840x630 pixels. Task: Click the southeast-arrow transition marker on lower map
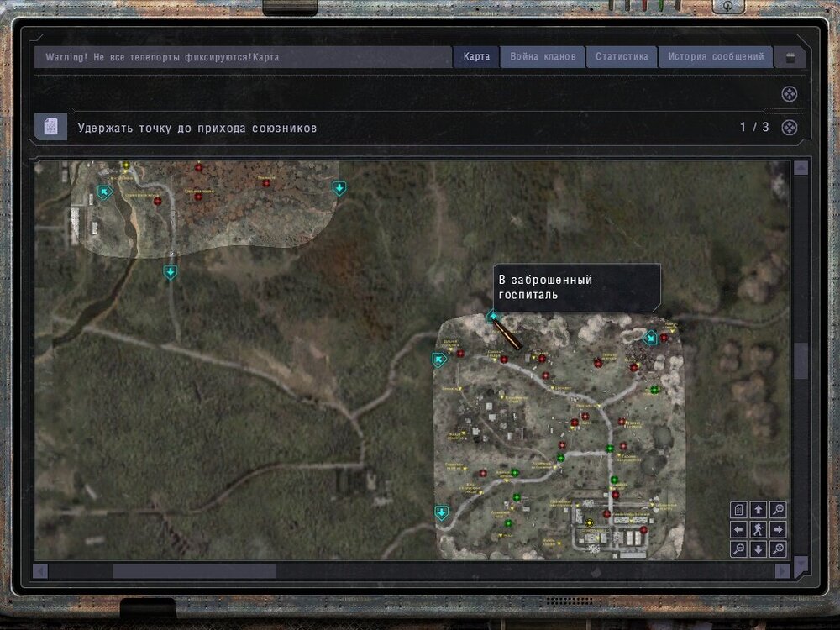click(x=650, y=338)
